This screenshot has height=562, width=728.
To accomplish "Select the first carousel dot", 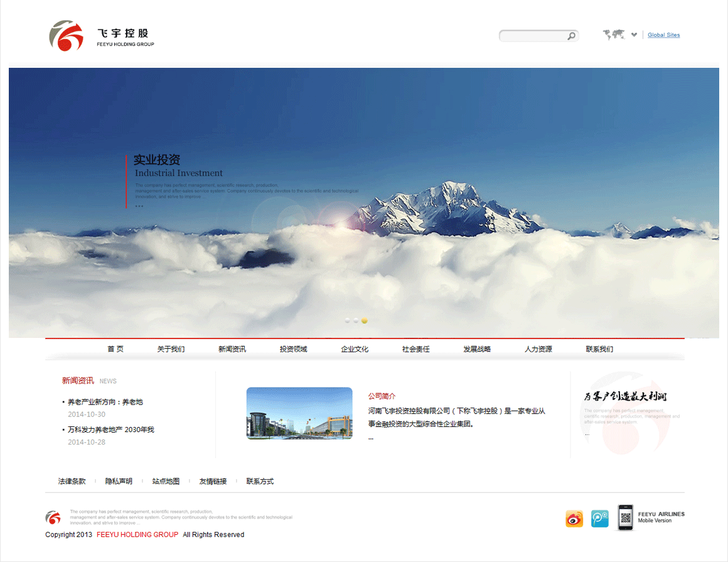I will coord(348,320).
